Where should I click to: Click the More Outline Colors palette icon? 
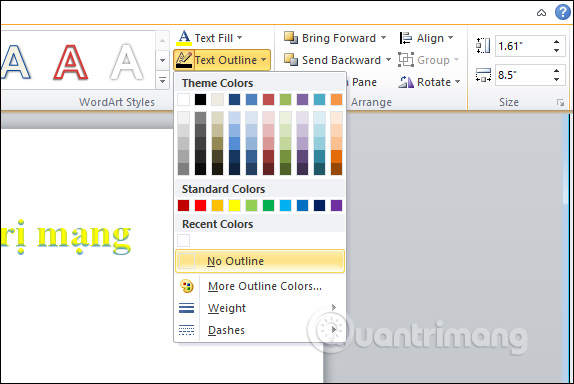tap(187, 286)
